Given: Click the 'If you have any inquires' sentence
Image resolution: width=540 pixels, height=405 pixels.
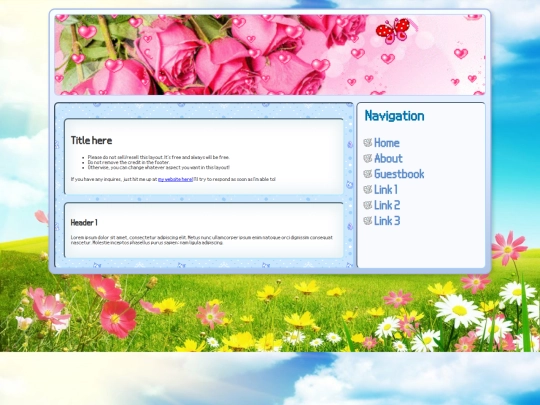Looking at the screenshot, I should coord(173,179).
